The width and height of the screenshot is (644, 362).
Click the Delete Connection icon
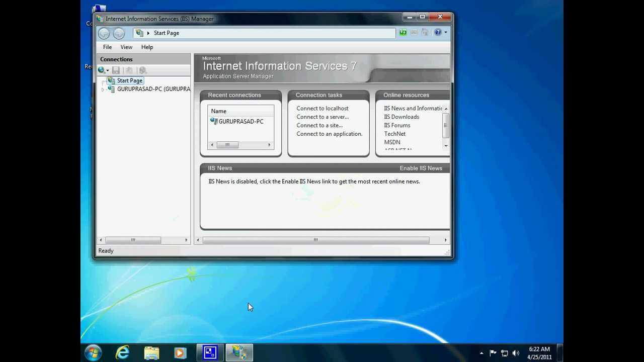(x=143, y=70)
